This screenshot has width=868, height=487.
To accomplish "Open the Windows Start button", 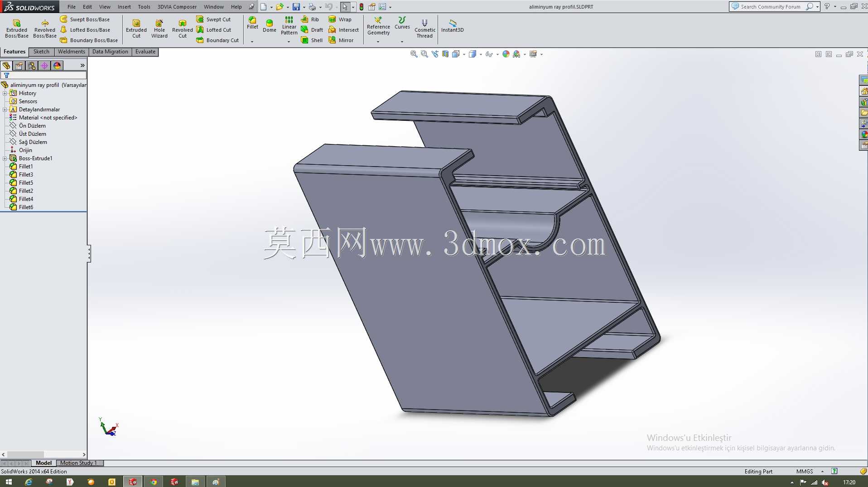I will 9,482.
